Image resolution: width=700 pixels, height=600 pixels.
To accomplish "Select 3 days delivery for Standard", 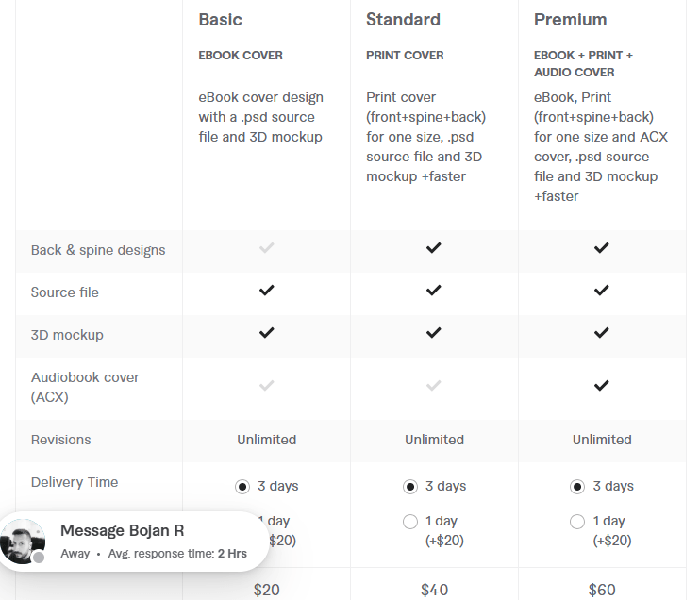I will click(410, 487).
